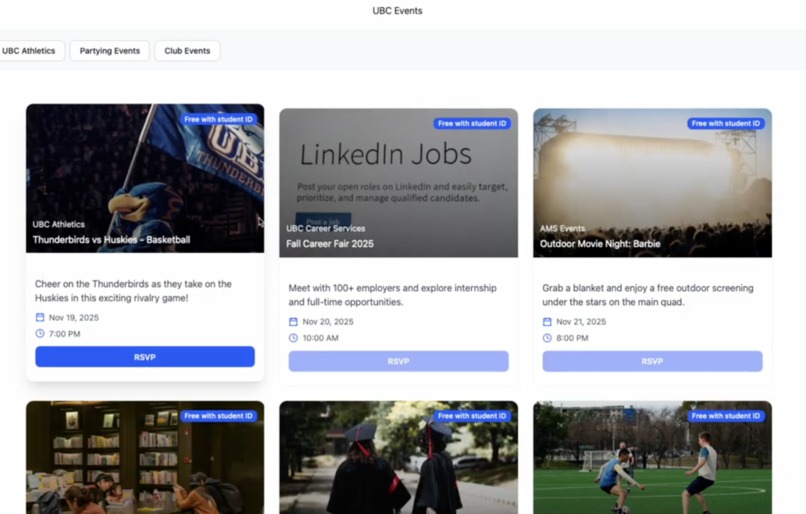Click the Nov 19, 2025 date text
This screenshot has width=806, height=514.
pos(74,318)
